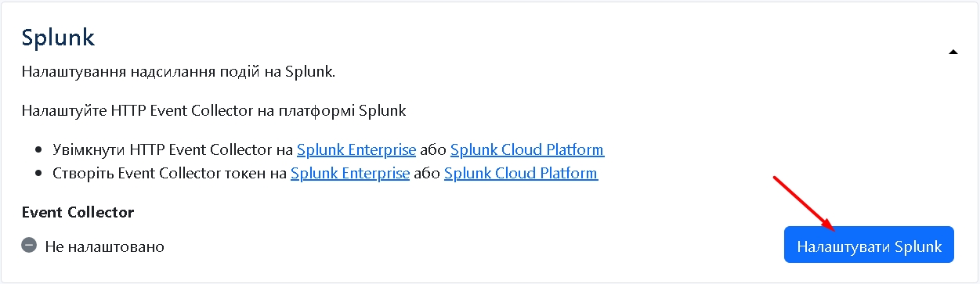Image resolution: width=980 pixels, height=284 pixels.
Task: Click the Event Collector bold label
Action: 78,212
